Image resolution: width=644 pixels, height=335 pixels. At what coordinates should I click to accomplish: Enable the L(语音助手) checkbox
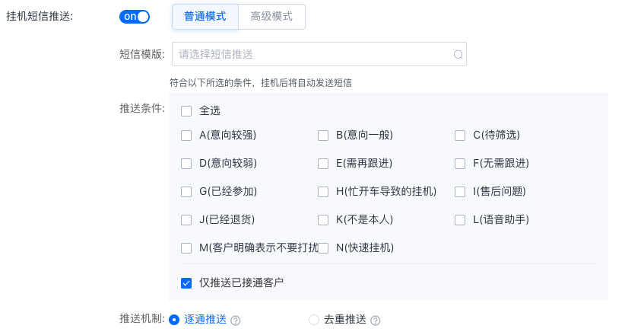coord(459,220)
